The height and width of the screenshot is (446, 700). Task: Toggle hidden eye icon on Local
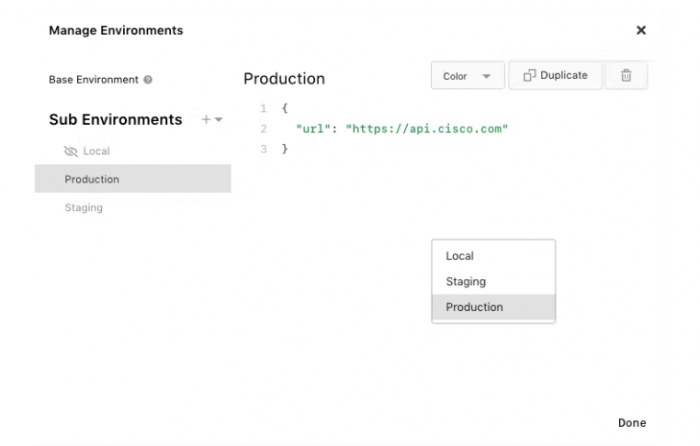71,151
